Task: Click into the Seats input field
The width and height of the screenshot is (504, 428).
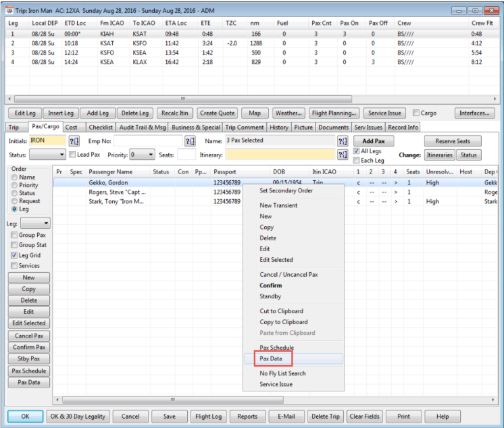Action: [186, 155]
